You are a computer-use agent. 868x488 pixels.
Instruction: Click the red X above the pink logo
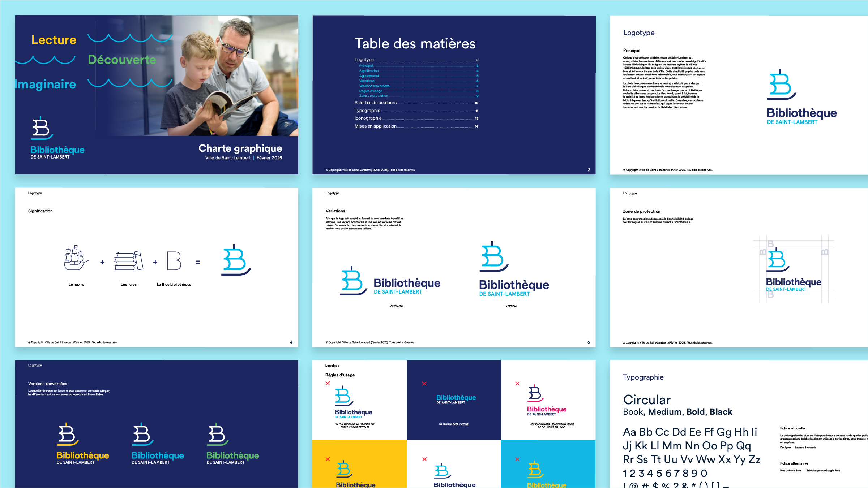pyautogui.click(x=517, y=384)
